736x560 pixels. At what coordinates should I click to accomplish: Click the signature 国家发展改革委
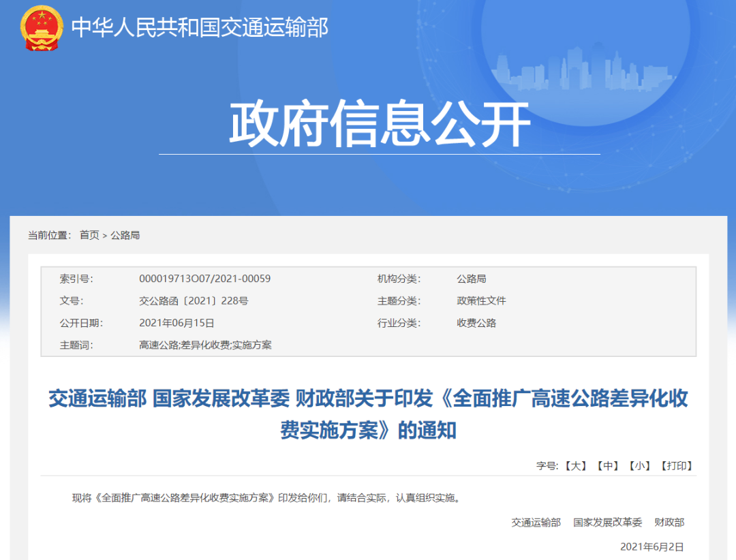click(607, 523)
